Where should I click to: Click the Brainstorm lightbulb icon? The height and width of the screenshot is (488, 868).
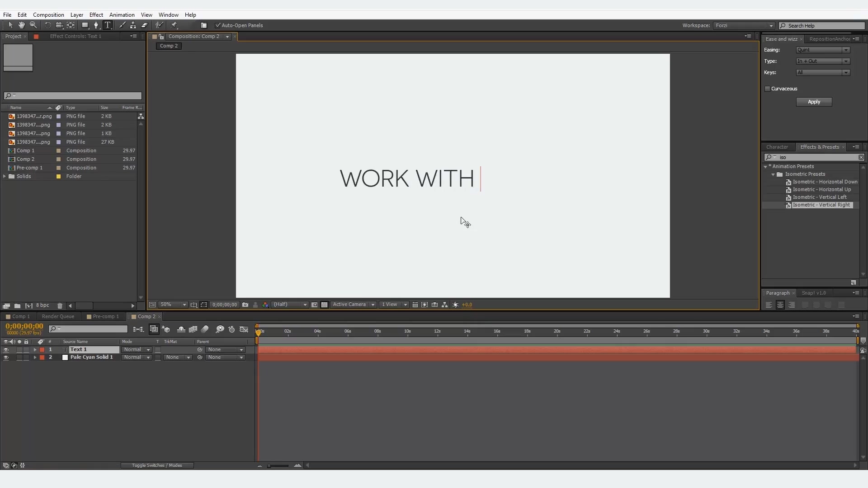[x=220, y=329]
